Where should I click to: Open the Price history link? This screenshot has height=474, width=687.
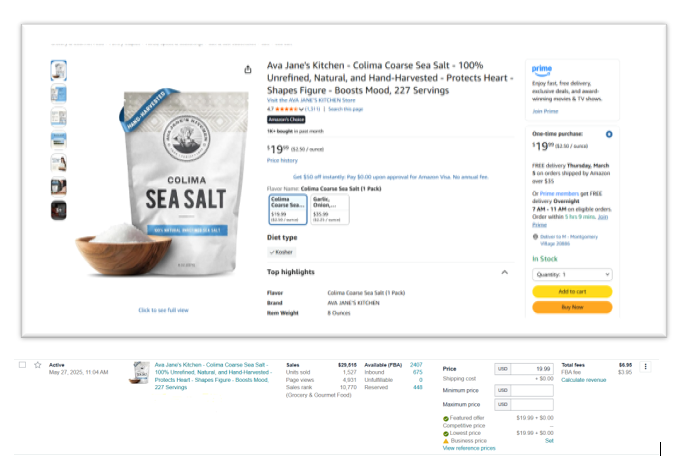click(x=281, y=160)
